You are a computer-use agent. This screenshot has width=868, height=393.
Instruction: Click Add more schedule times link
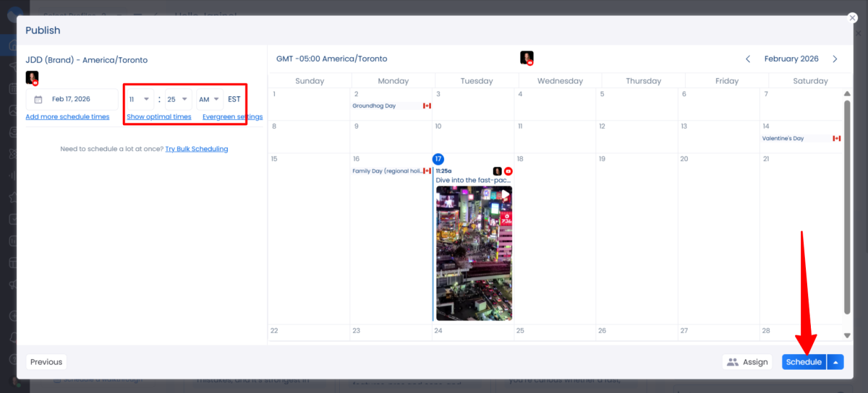click(x=67, y=116)
